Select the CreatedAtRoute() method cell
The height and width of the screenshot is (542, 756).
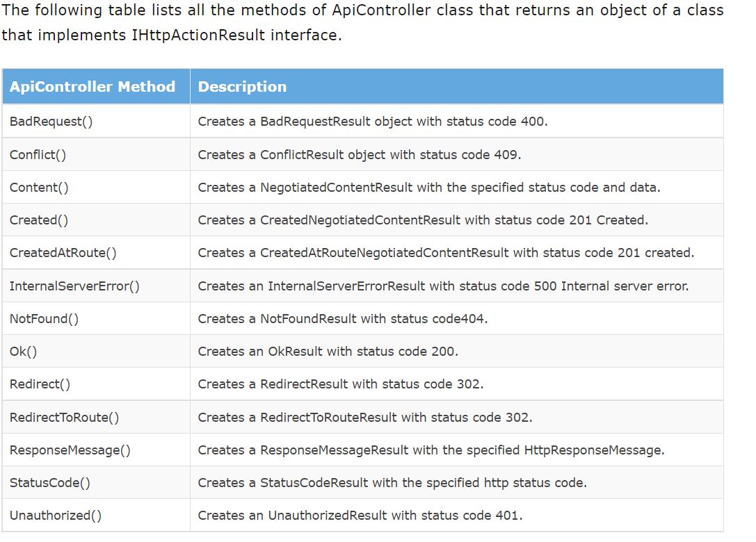pos(63,253)
